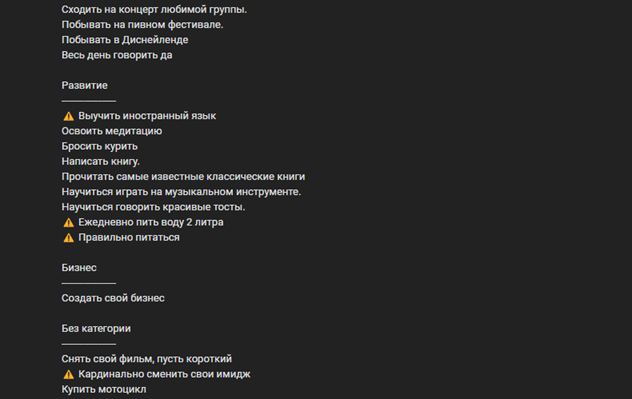Click the item Побывать в Диснейленде

click(125, 40)
